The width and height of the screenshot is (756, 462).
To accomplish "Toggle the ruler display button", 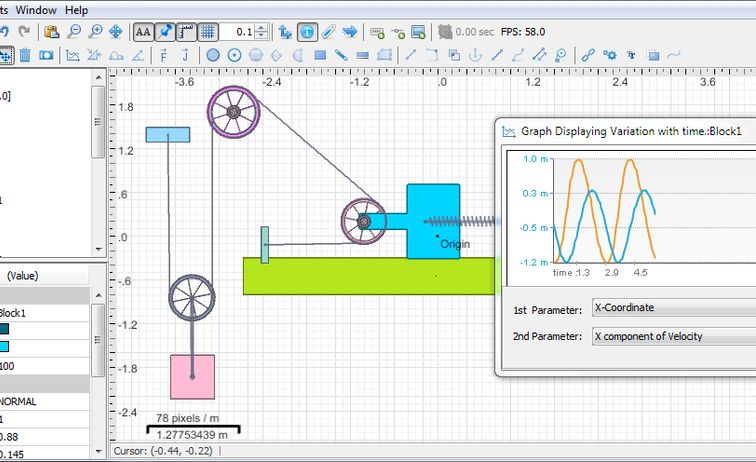I will (x=186, y=32).
